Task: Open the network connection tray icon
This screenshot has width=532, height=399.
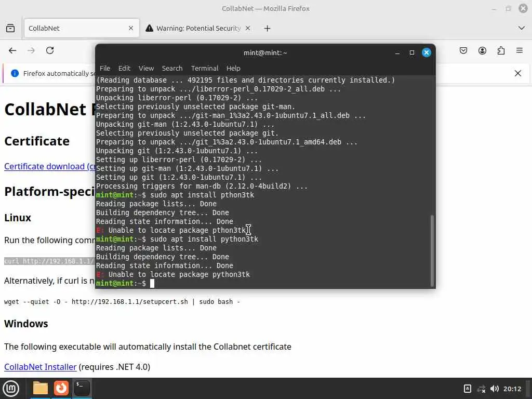Action: (481, 389)
